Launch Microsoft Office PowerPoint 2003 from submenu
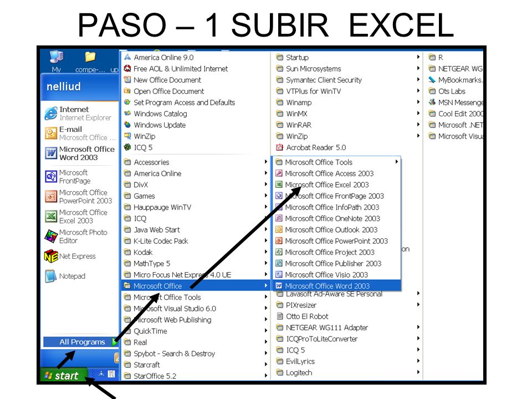This screenshot has width=532, height=399. pyautogui.click(x=336, y=241)
